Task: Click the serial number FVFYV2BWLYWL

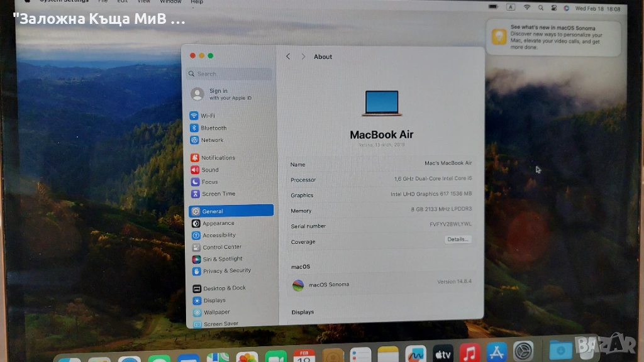Action: [x=450, y=224]
